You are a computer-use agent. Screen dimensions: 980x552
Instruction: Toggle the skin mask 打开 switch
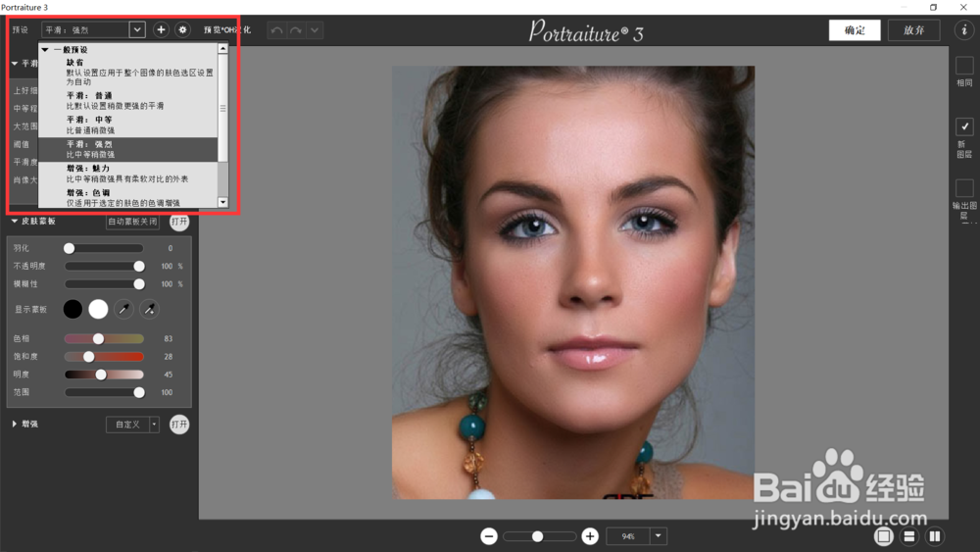179,222
